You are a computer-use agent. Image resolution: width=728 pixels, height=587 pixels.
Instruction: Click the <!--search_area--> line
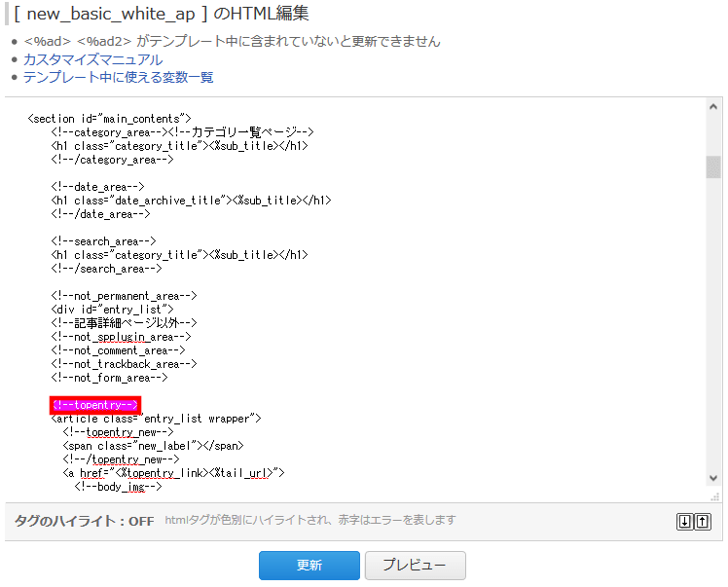tap(103, 241)
